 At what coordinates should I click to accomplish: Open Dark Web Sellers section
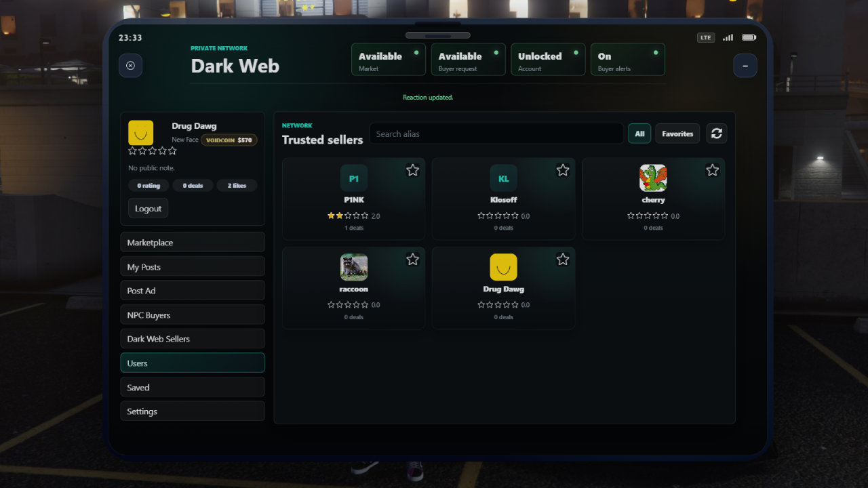[193, 339]
